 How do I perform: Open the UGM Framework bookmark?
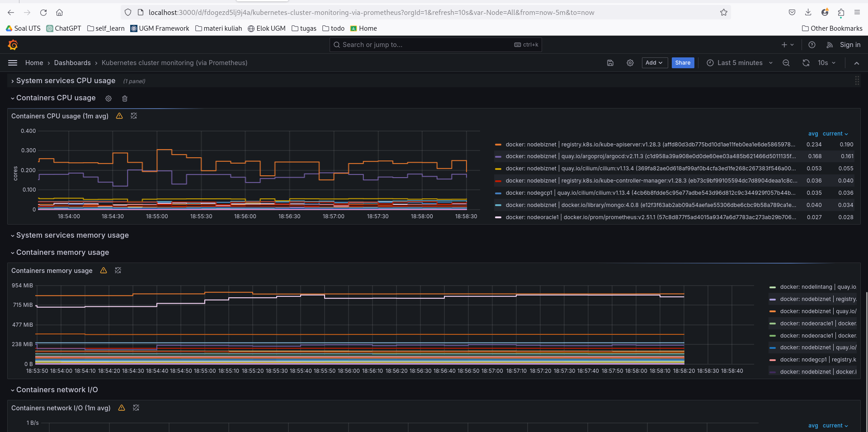160,28
